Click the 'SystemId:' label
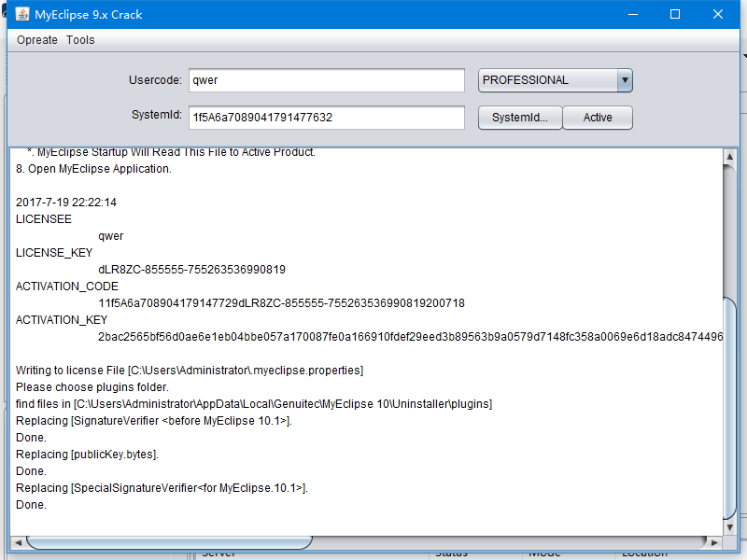 pyautogui.click(x=157, y=115)
